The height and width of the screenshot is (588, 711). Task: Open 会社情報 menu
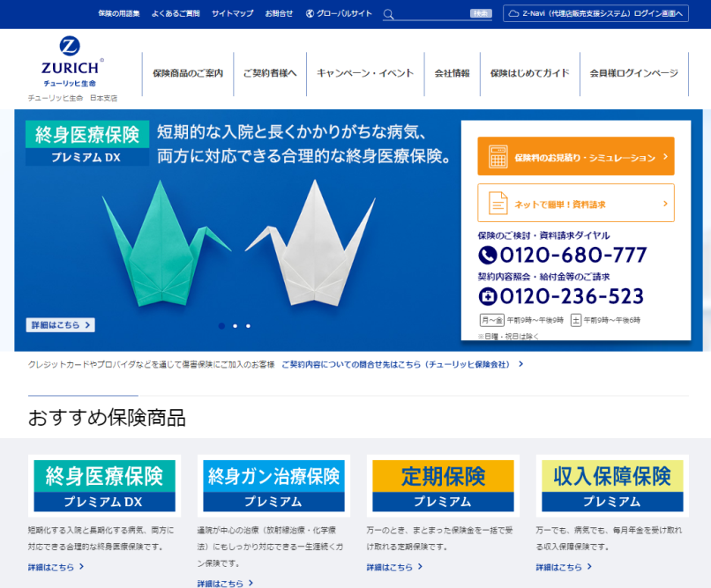click(x=452, y=73)
